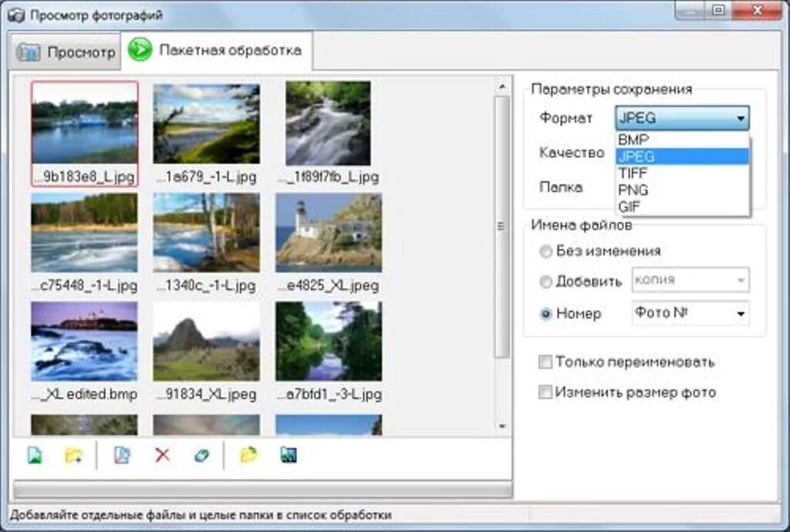Viewport: 790px width, 532px height.
Task: Select thumbnail ...9b183e8_L.jpg
Action: click(x=85, y=133)
